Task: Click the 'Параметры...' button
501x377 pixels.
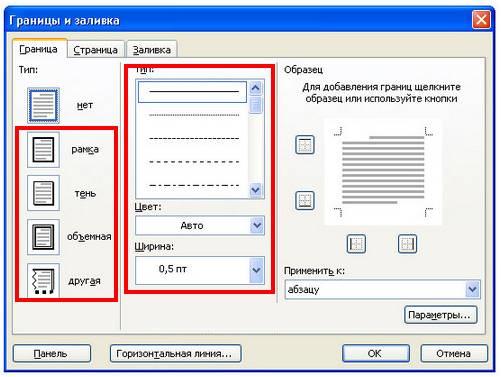Action: click(441, 315)
